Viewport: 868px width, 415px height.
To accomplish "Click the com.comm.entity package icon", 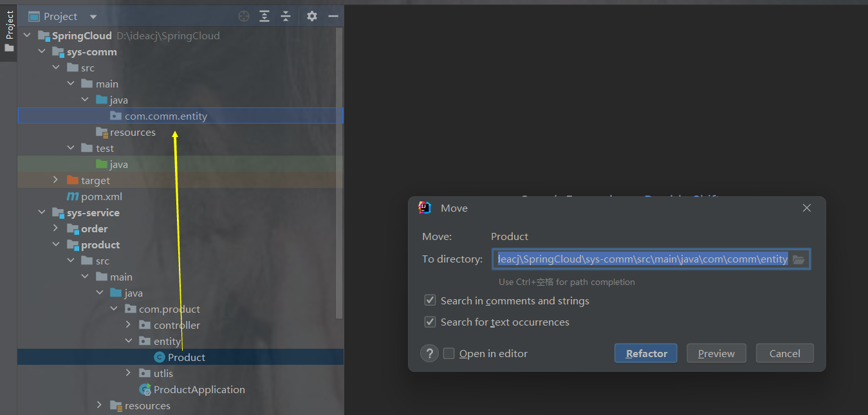I will (116, 116).
